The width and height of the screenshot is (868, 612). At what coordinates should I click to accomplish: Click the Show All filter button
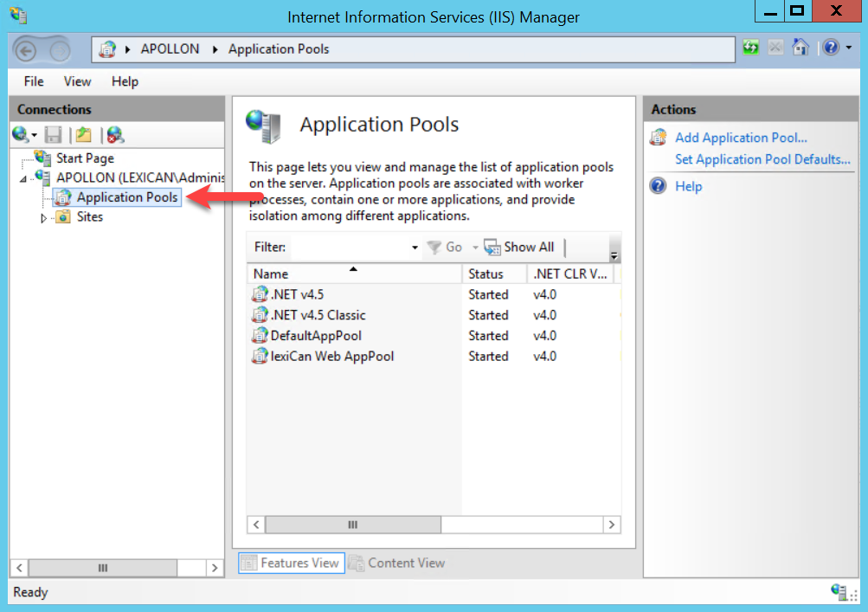519,248
